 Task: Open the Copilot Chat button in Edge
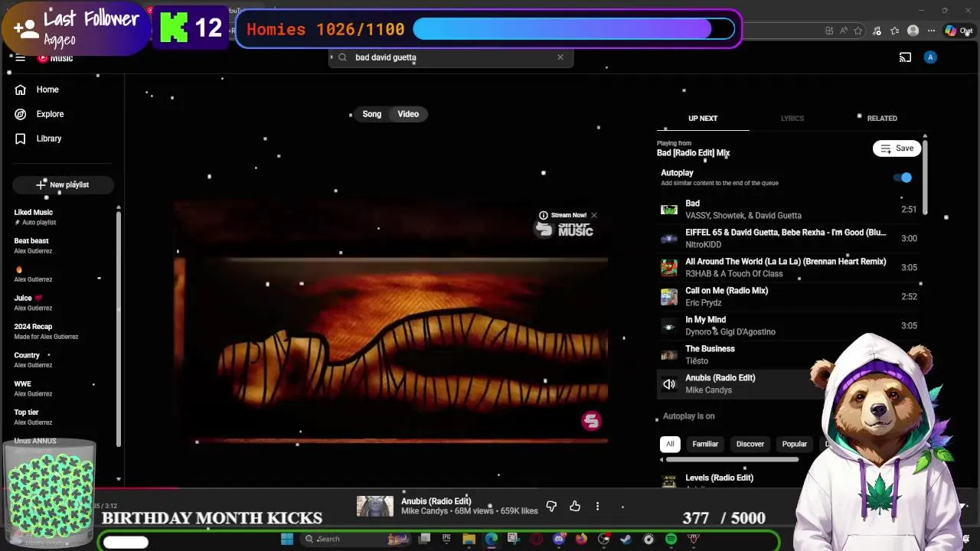(x=959, y=31)
